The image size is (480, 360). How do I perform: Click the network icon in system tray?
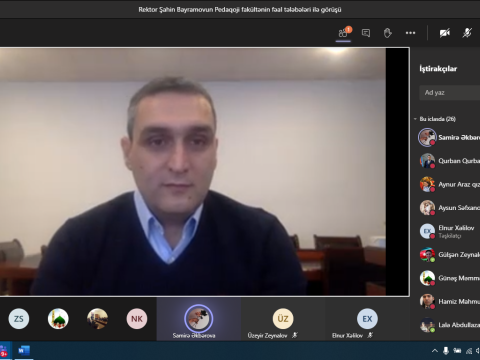point(469,351)
